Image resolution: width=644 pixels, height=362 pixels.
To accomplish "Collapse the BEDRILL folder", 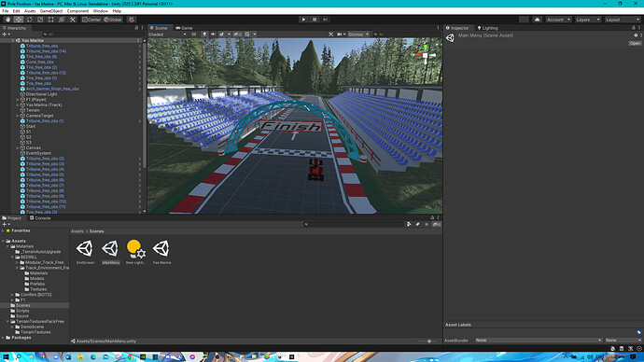I will click(x=12, y=257).
